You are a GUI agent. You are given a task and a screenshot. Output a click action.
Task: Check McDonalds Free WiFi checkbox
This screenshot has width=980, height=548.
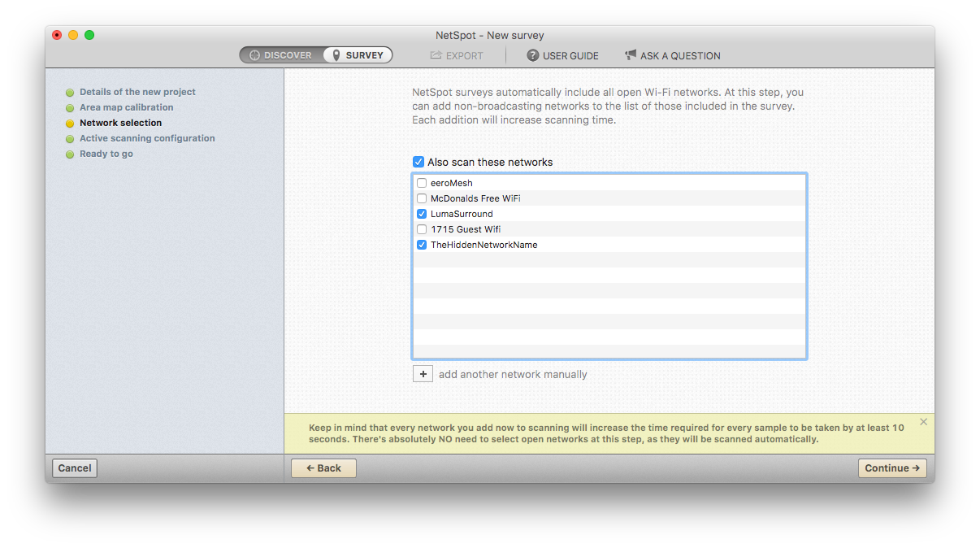coord(422,198)
